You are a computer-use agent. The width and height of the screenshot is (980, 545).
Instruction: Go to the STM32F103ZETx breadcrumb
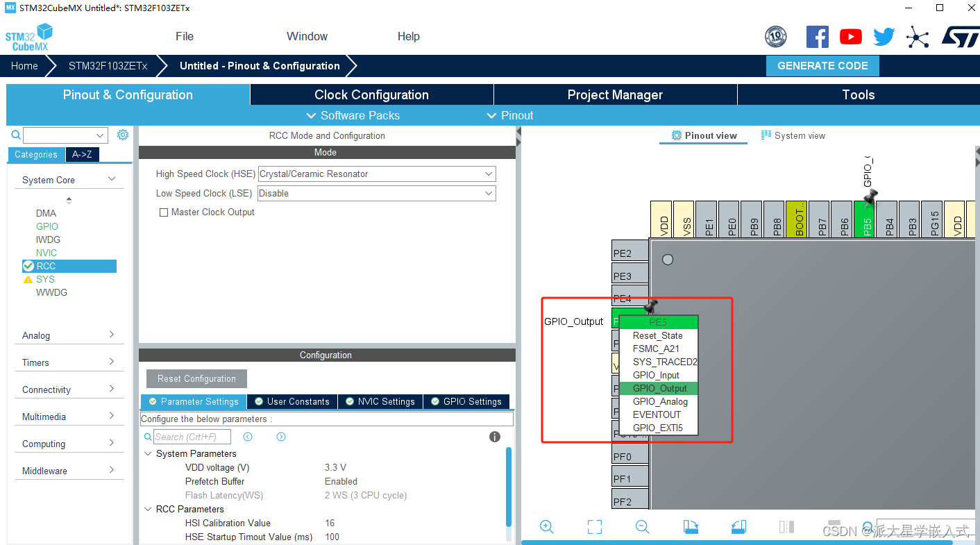[x=108, y=66]
